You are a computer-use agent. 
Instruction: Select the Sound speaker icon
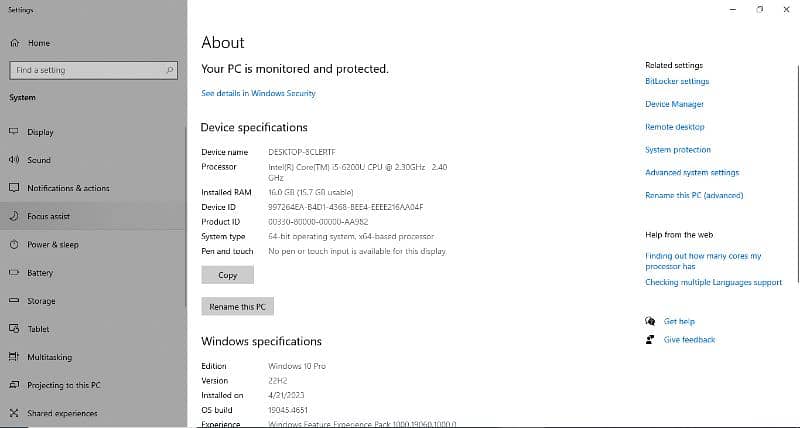14,160
